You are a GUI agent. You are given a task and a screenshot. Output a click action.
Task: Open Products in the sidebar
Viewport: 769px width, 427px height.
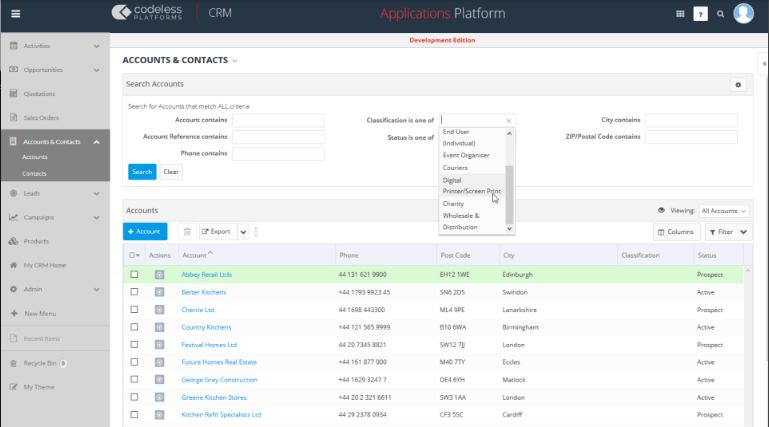(36, 241)
